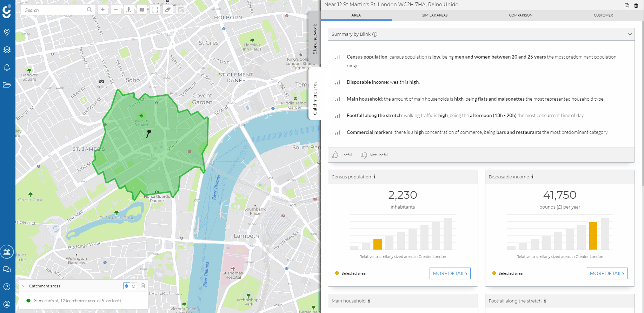Click the green St Martin's catchment color dot
Image resolution: width=644 pixels, height=313 pixels.
click(x=28, y=301)
